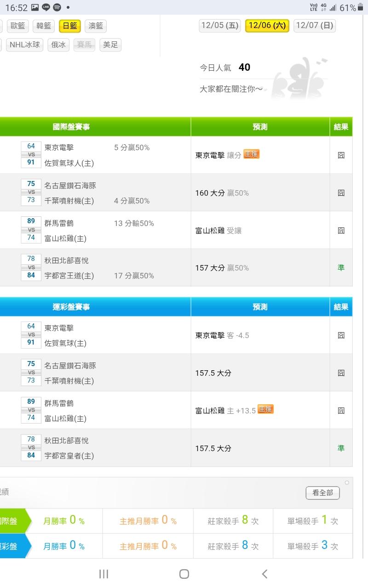Select the highlighted 12/06 (六) date
This screenshot has height=588, width=368.
(267, 26)
